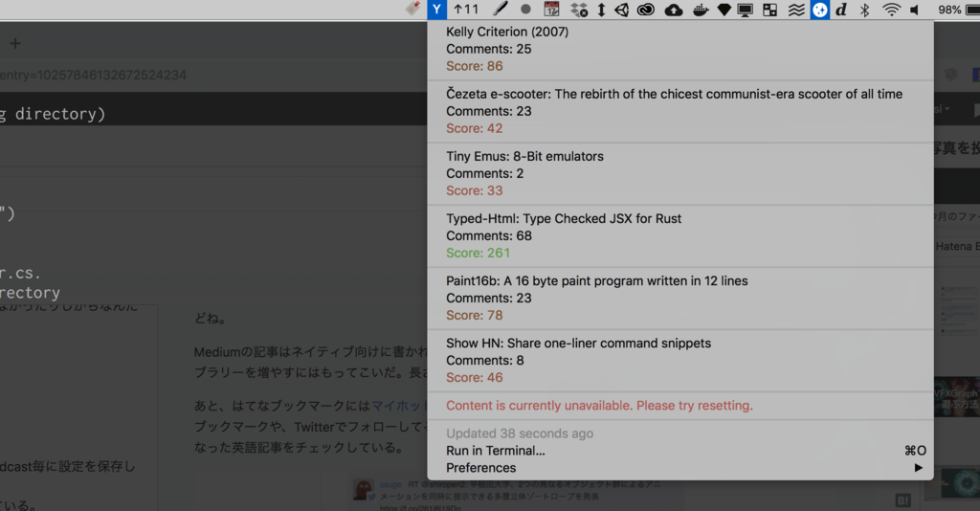
Task: Open a new browser tab with the plus button
Action: point(15,43)
